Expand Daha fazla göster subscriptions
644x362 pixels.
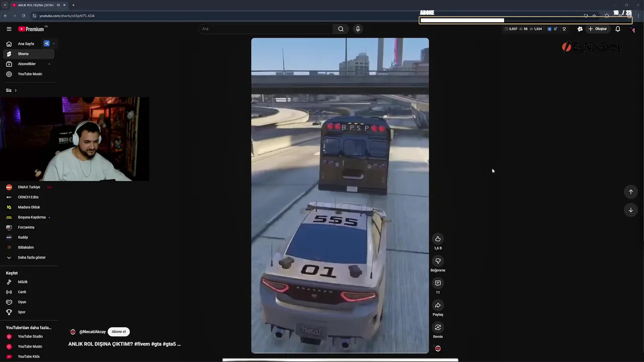[x=29, y=257]
